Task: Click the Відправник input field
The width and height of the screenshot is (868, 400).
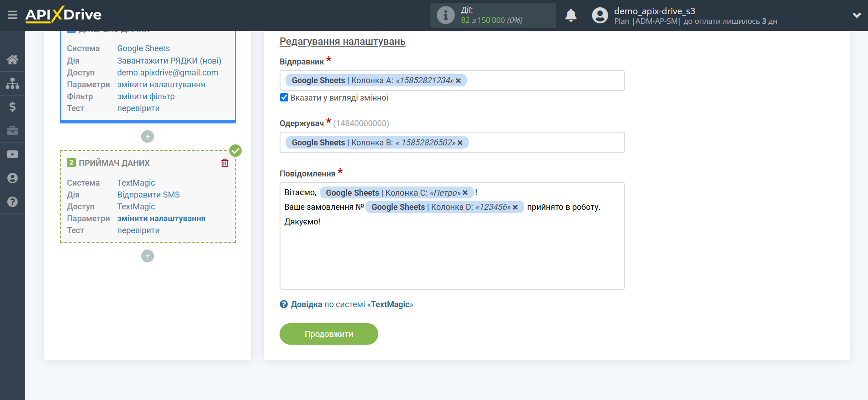Action: pos(452,80)
